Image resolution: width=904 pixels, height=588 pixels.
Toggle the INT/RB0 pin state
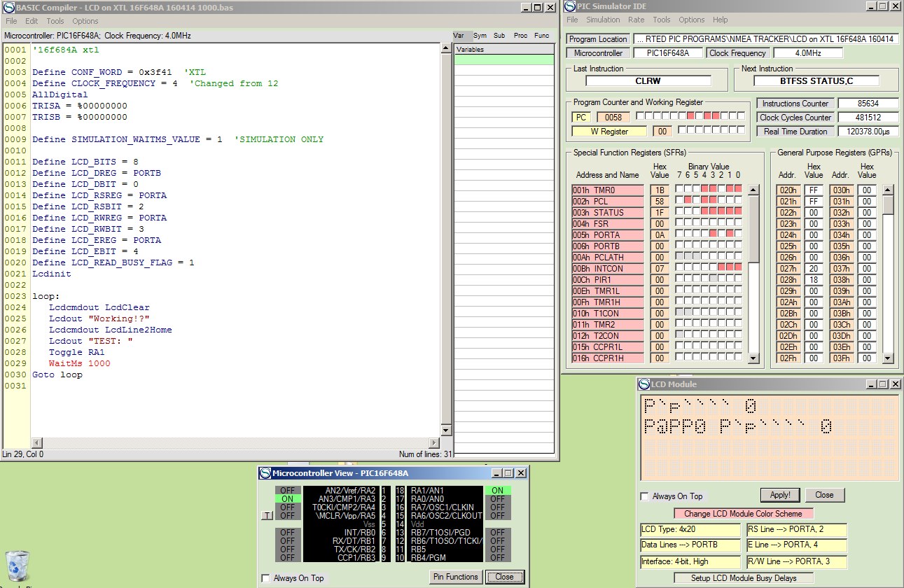click(x=288, y=533)
